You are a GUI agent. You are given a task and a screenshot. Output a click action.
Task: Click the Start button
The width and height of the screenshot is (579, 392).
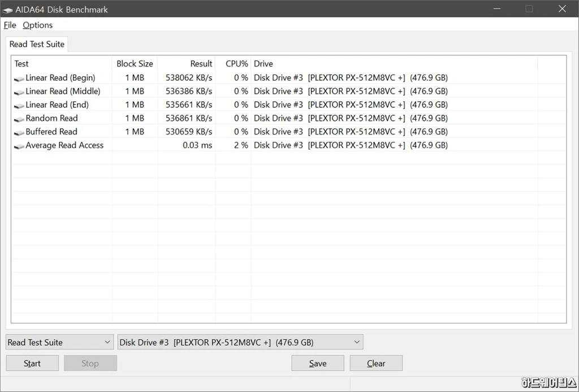click(x=32, y=363)
